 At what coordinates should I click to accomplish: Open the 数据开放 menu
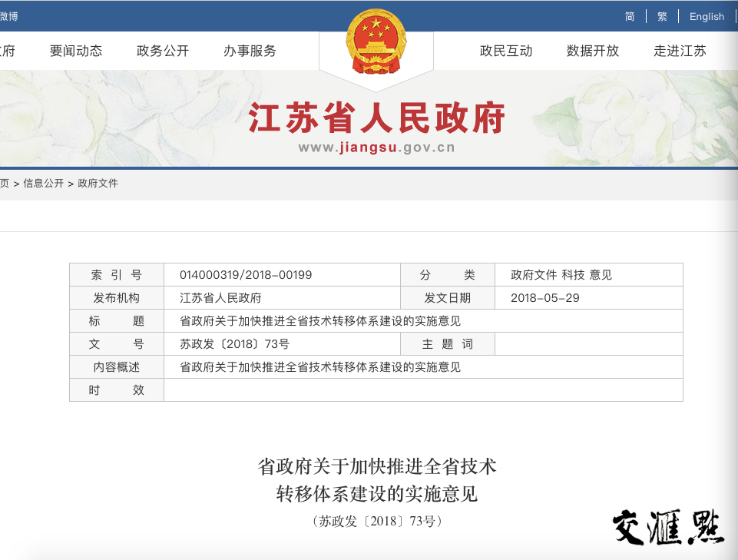[x=593, y=51]
